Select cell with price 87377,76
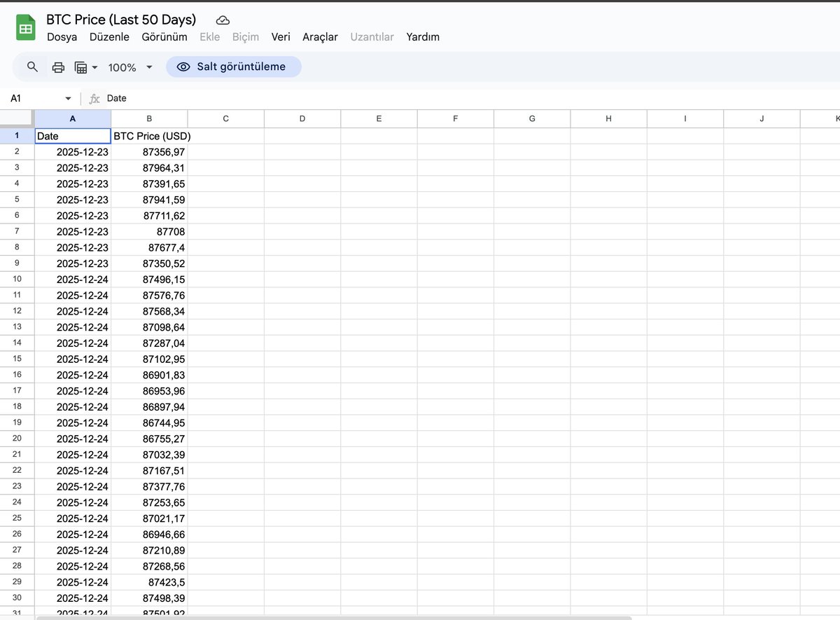840x620 pixels. pyautogui.click(x=149, y=486)
